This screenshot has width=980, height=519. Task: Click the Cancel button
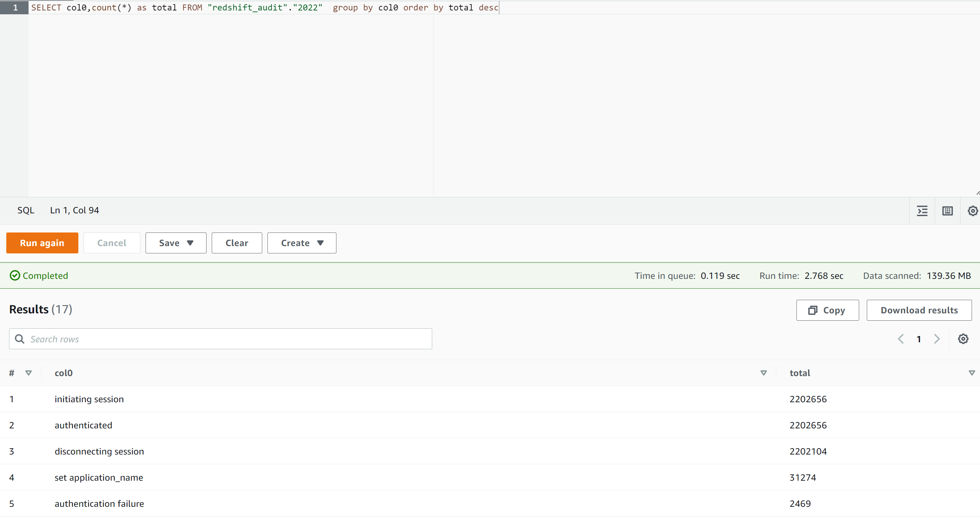111,243
